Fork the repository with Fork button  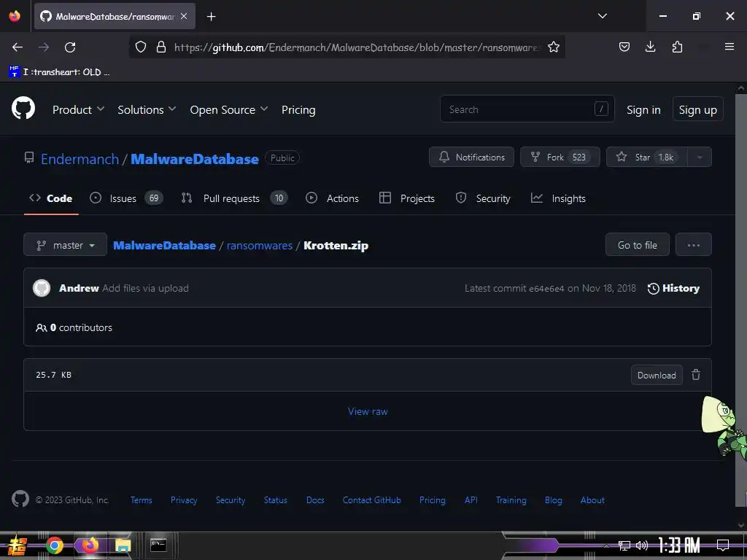(560, 157)
